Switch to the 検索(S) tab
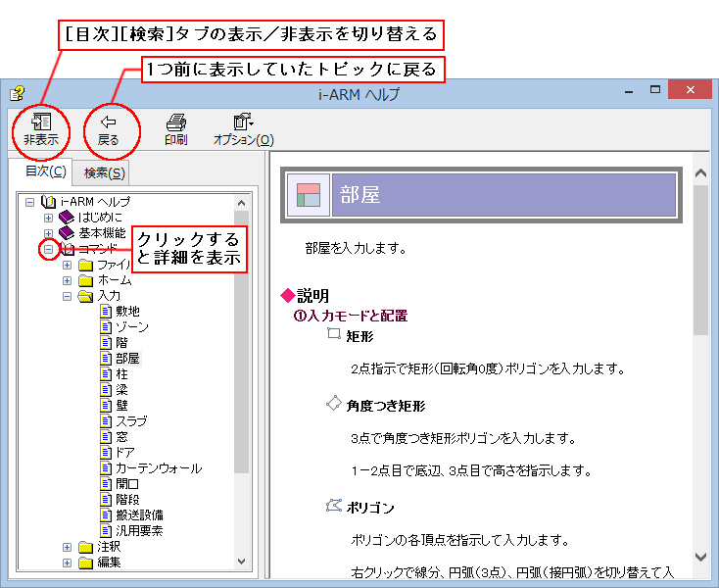This screenshot has width=719, height=588. tap(104, 173)
